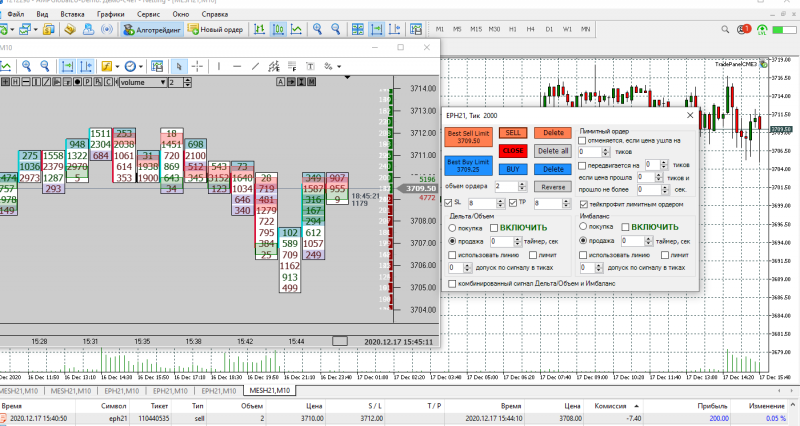Check 'отменяется, если цена ушла на' option

click(582, 140)
